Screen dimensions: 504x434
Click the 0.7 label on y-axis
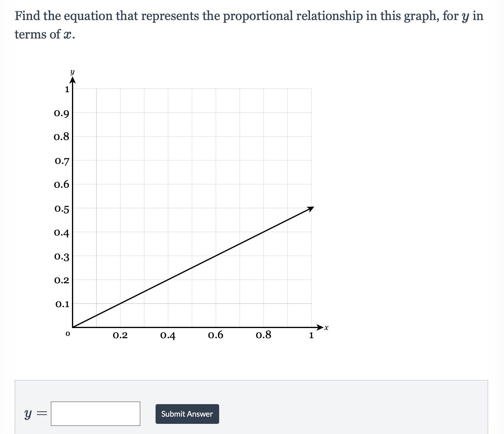pyautogui.click(x=62, y=161)
